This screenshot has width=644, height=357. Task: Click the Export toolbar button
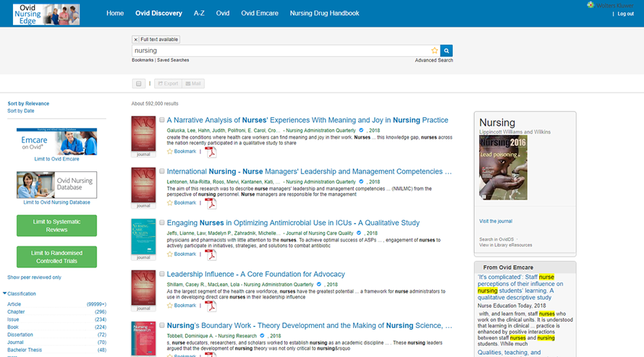[168, 84]
